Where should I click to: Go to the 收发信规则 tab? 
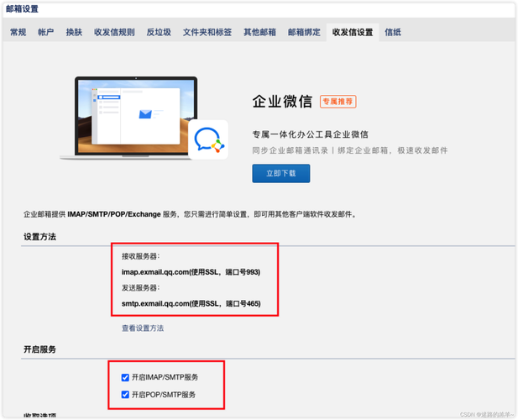point(114,32)
